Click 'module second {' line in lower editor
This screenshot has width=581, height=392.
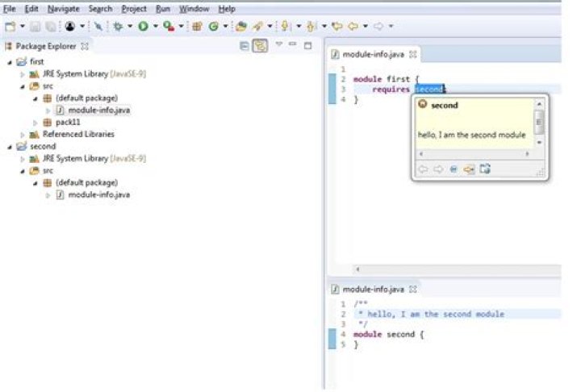pyautogui.click(x=388, y=334)
